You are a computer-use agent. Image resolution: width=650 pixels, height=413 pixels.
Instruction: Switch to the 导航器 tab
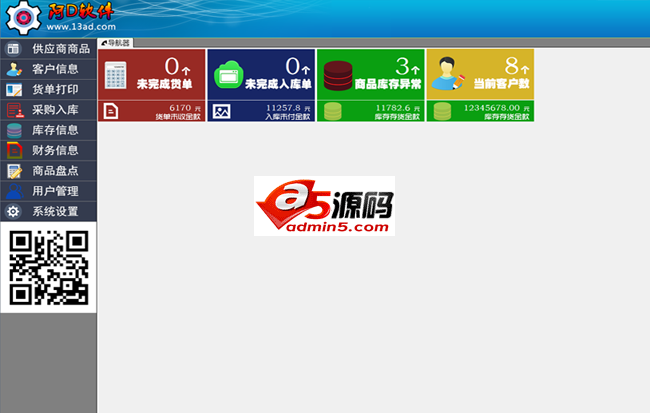coord(115,43)
